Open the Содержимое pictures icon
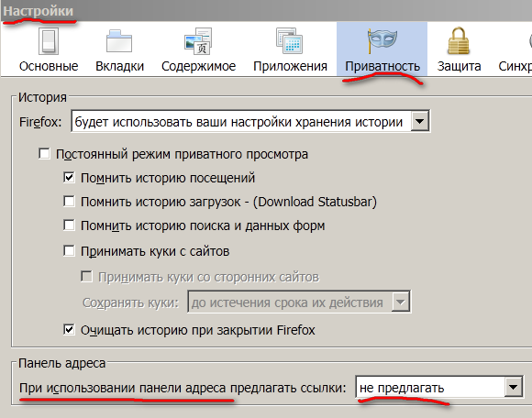 pyautogui.click(x=198, y=41)
